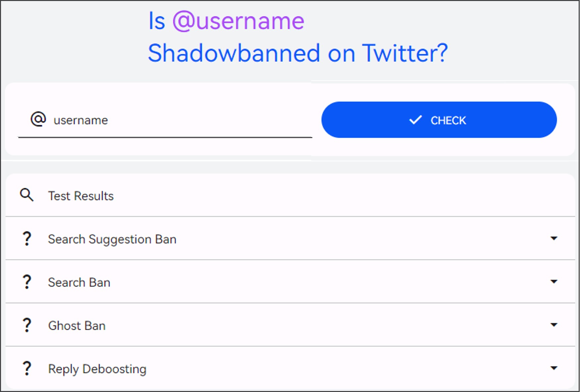The height and width of the screenshot is (392, 580).
Task: Click the question mark icon for Ghost Ban
Action: pos(27,325)
